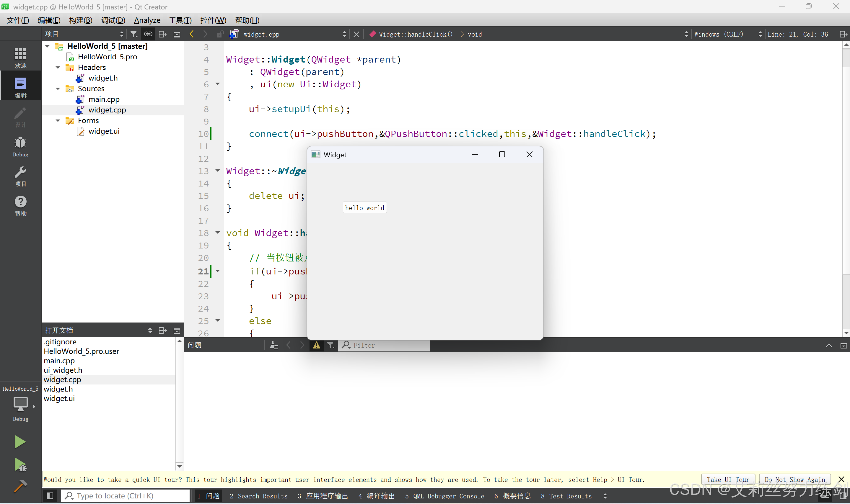Viewport: 850px width, 504px height.
Task: Click the green Run button
Action: pos(20,442)
